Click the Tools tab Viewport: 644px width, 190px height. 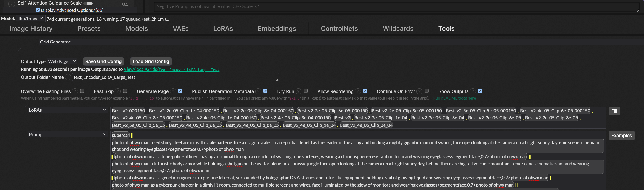point(446,29)
